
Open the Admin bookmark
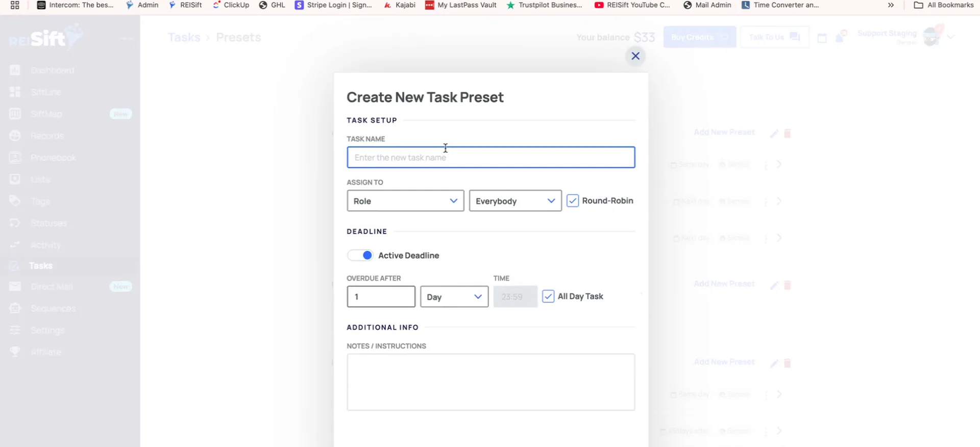[x=142, y=5]
